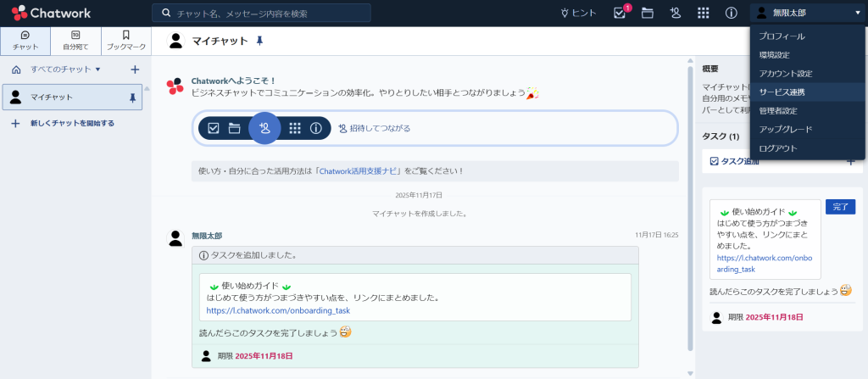This screenshot has width=868, height=379.
Task: Open file management folder icon in header
Action: pos(648,13)
